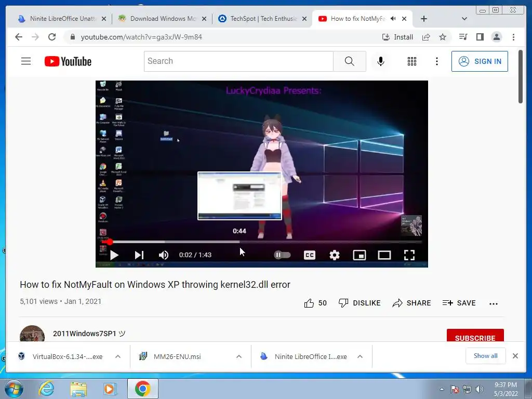Go to YouTube home via logo
532x399 pixels.
pyautogui.click(x=68, y=61)
